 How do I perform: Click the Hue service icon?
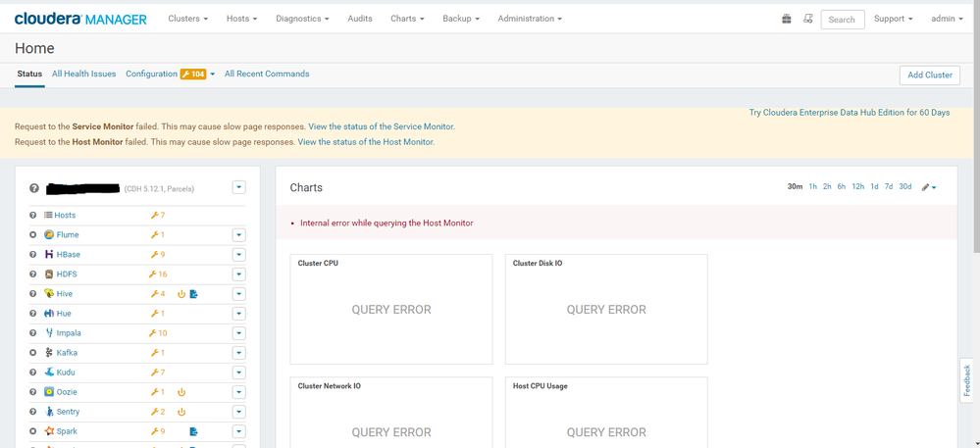tap(49, 314)
